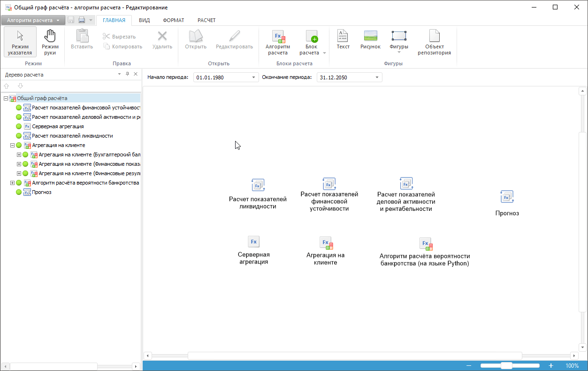Click the 100% zoom level label
The image size is (588, 371).
click(572, 366)
